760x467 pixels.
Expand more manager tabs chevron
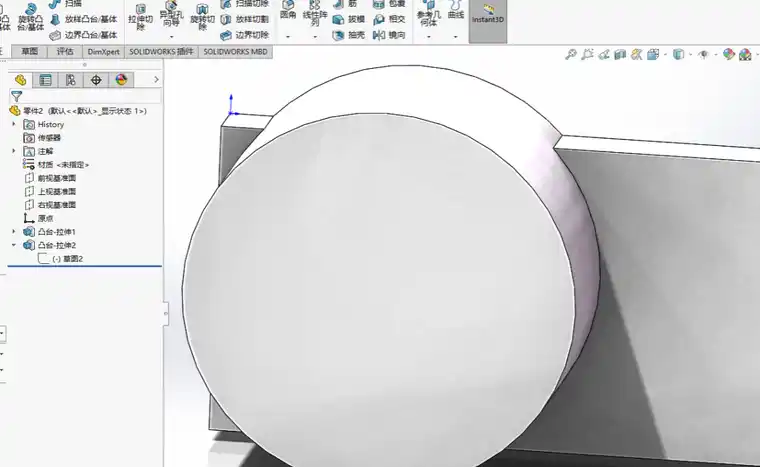pos(156,80)
